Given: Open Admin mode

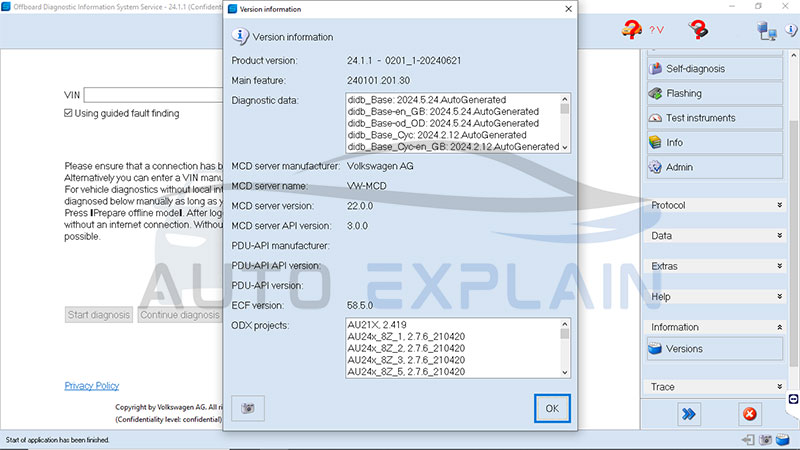Looking at the screenshot, I should click(715, 167).
